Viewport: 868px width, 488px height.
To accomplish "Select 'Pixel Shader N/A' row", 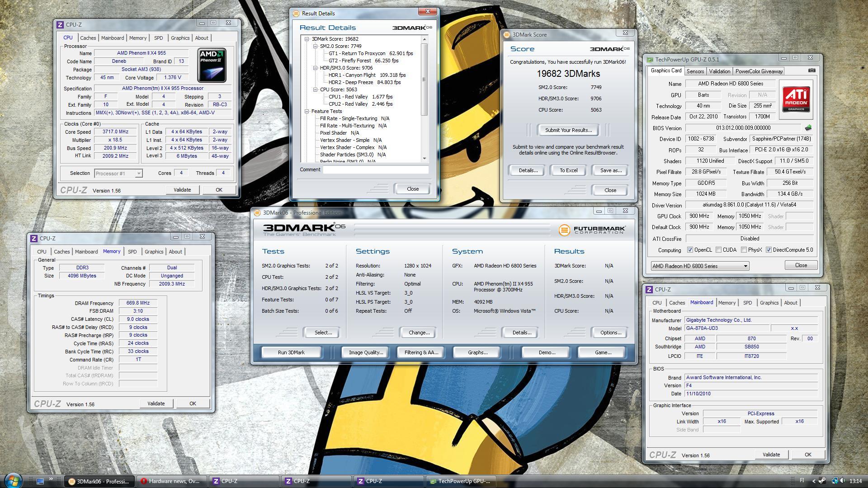I will (339, 133).
